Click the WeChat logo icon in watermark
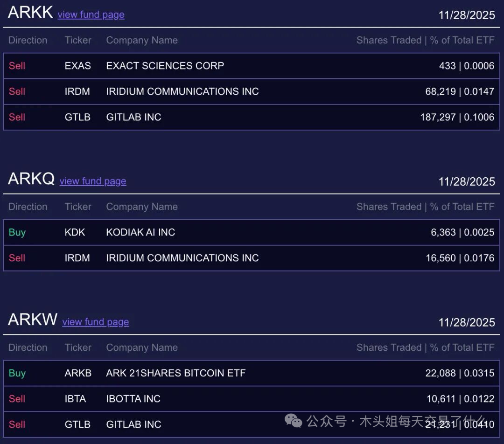504x444 pixels. (x=294, y=422)
